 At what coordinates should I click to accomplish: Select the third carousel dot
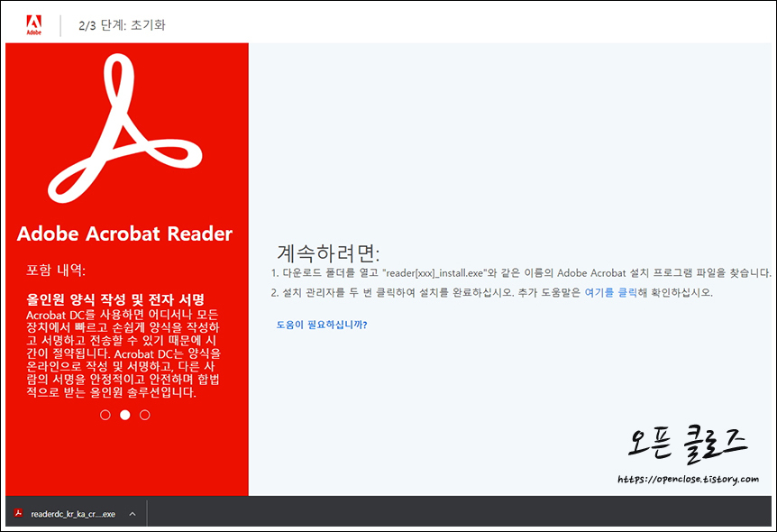tap(145, 415)
